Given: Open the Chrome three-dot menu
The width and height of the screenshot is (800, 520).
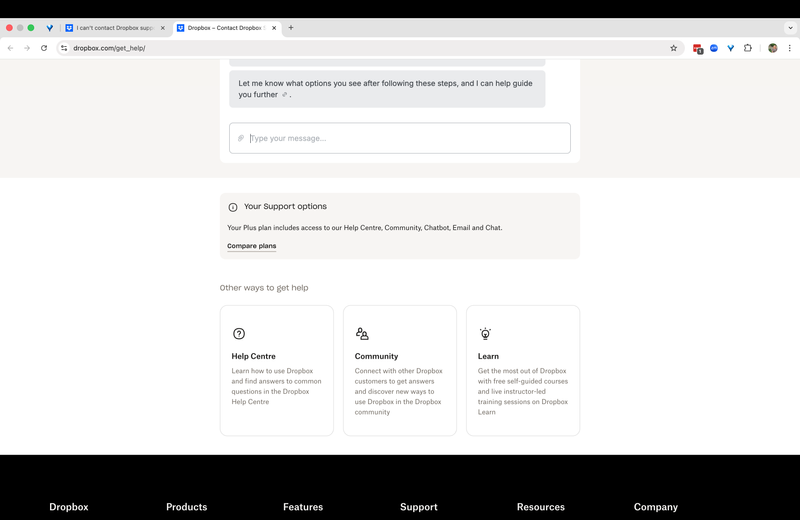Looking at the screenshot, I should (789, 48).
